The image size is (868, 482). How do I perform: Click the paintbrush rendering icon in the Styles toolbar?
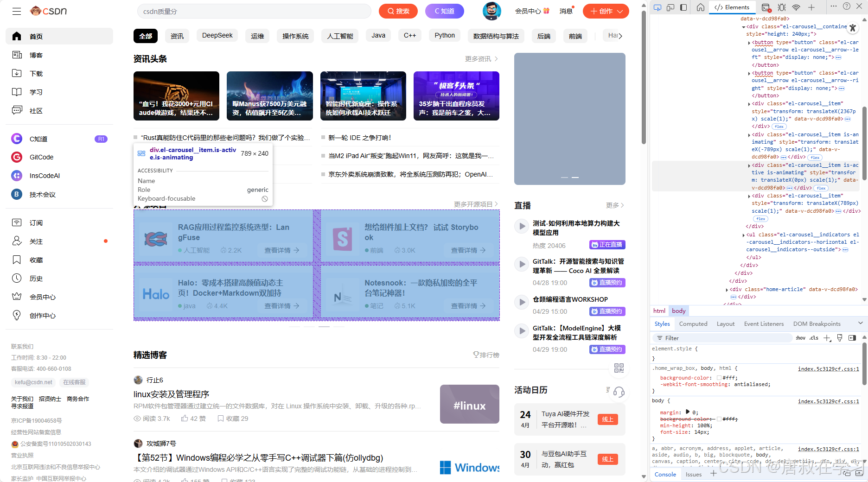(x=840, y=338)
